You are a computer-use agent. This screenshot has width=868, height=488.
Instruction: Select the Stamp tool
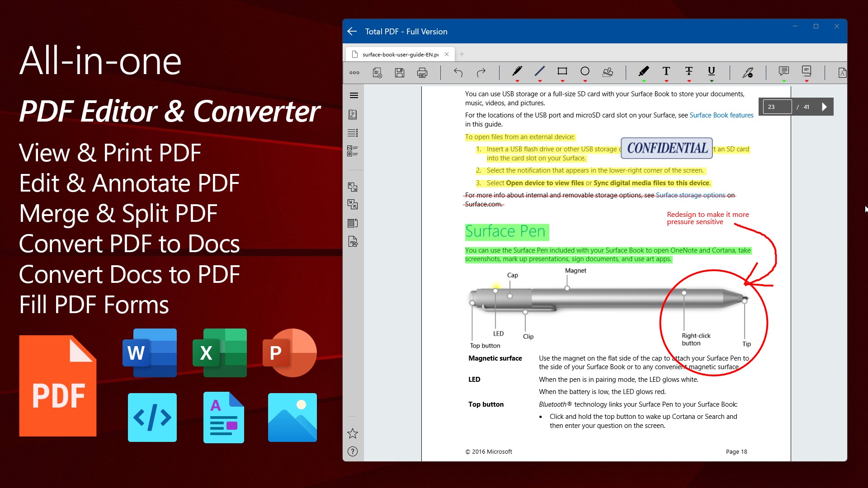[608, 72]
